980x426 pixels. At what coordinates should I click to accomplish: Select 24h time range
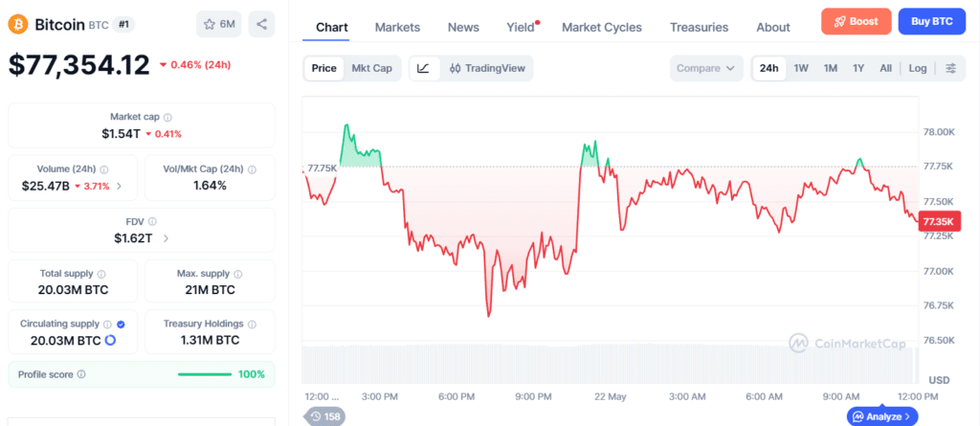pyautogui.click(x=768, y=68)
